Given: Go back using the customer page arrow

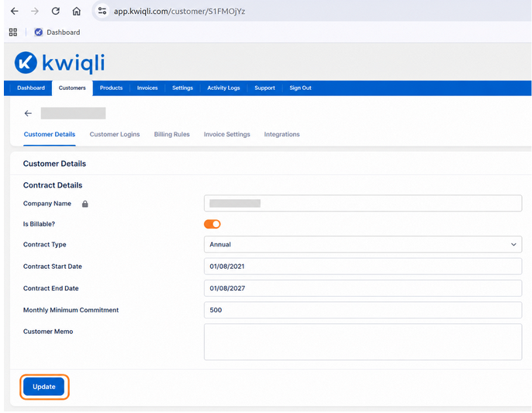Looking at the screenshot, I should (x=28, y=113).
